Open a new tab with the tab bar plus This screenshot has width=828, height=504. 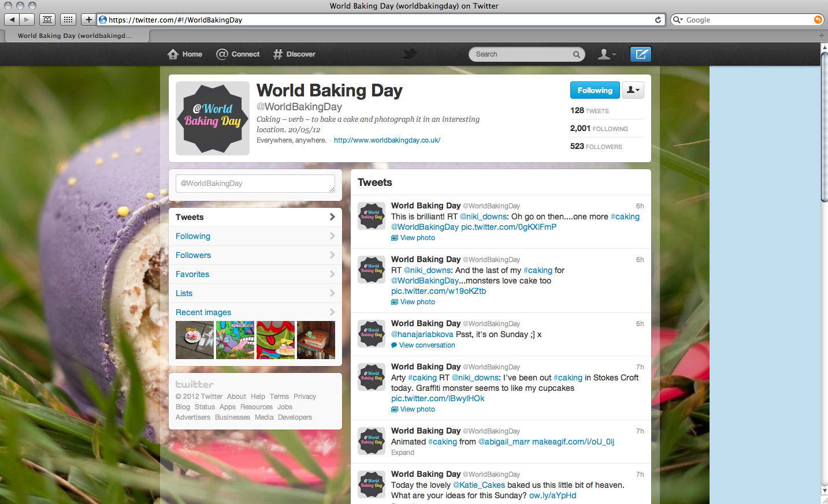click(x=822, y=36)
